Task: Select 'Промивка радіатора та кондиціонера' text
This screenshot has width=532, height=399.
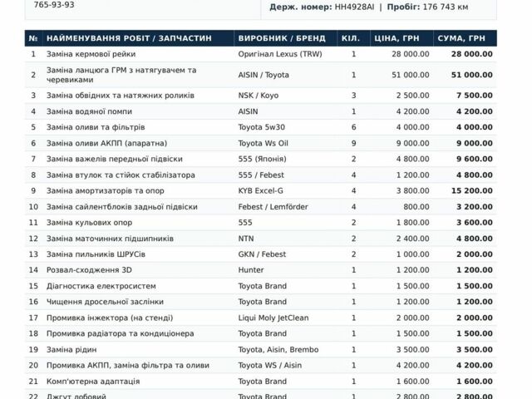Action: tap(120, 334)
